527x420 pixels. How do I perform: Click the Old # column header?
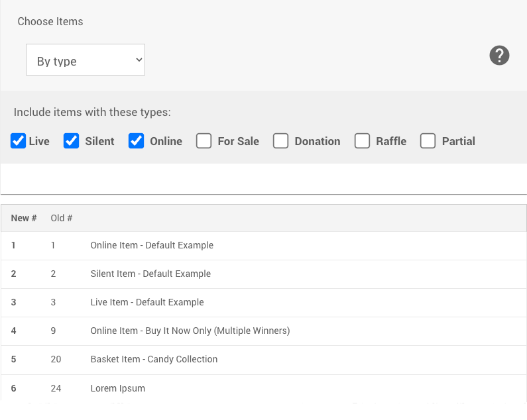point(62,218)
